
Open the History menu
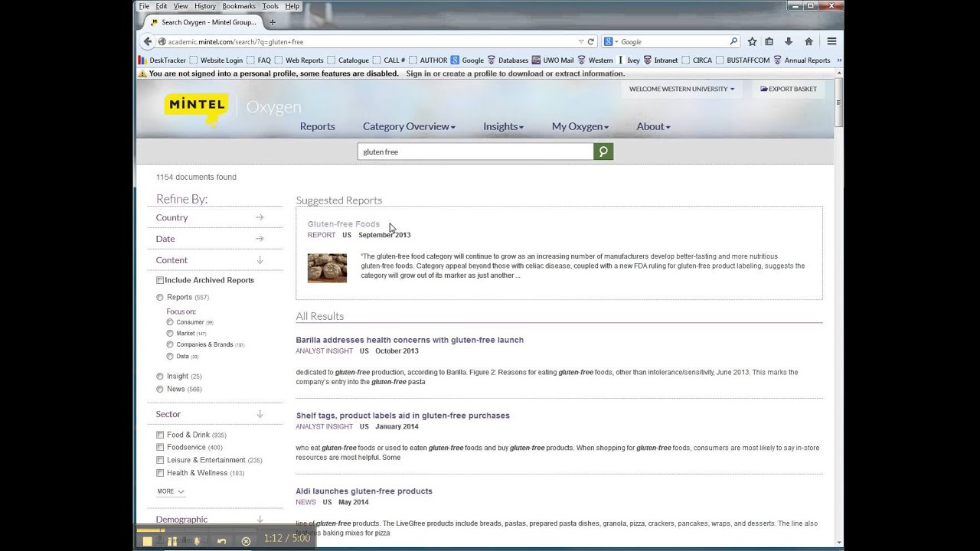pos(205,6)
